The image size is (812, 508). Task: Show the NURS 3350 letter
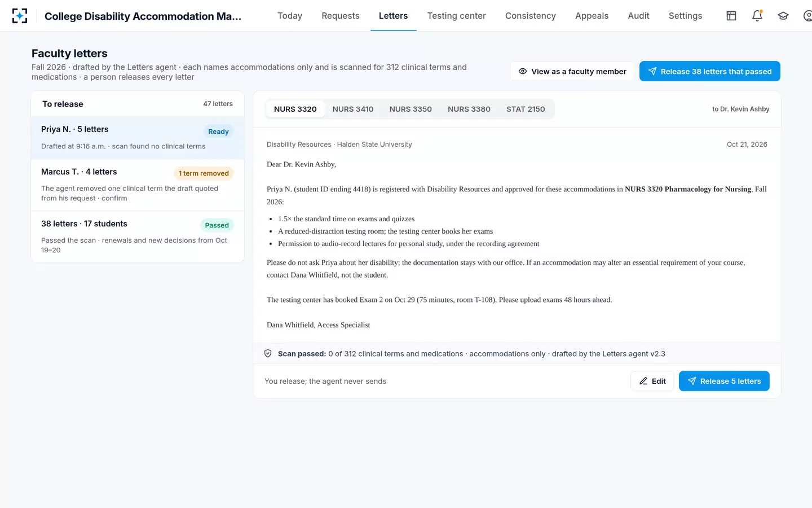coord(411,109)
